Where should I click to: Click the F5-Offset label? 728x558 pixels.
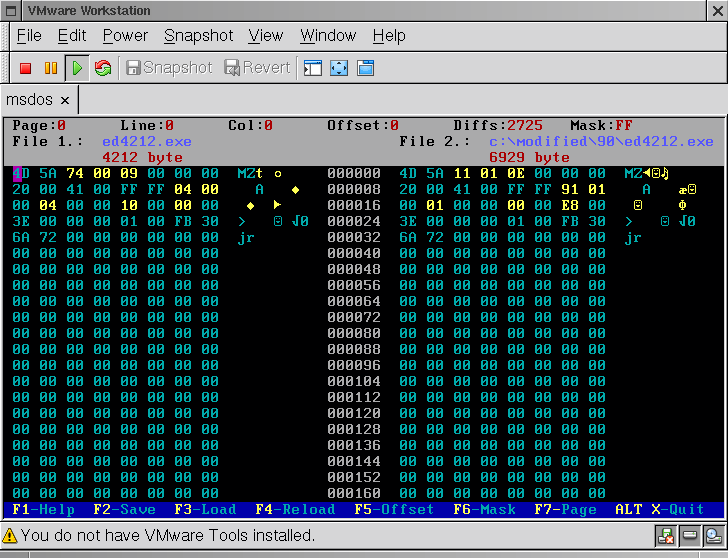click(x=394, y=510)
